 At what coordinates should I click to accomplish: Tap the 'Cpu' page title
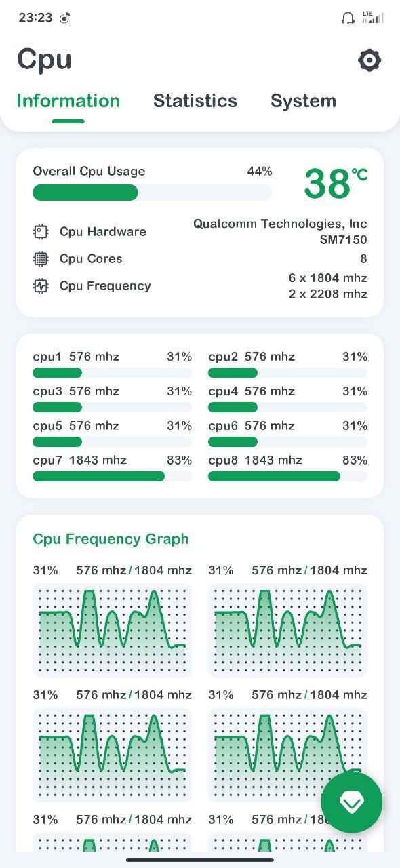coord(44,59)
